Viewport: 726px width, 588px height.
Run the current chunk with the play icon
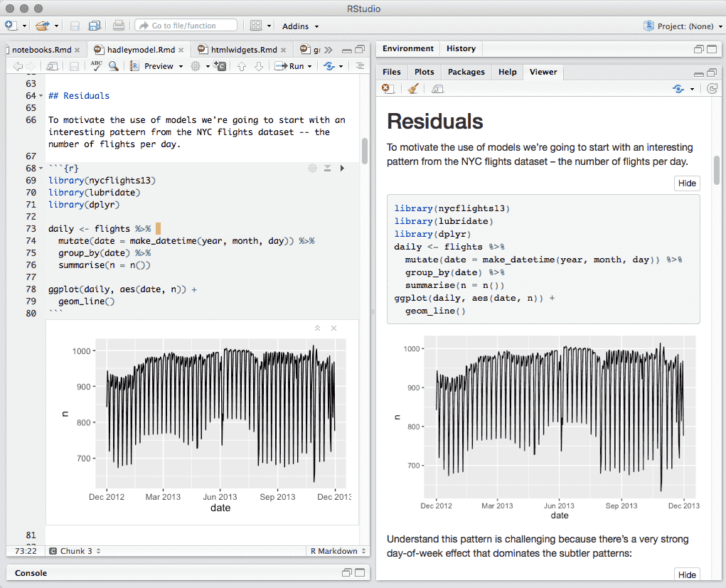342,168
